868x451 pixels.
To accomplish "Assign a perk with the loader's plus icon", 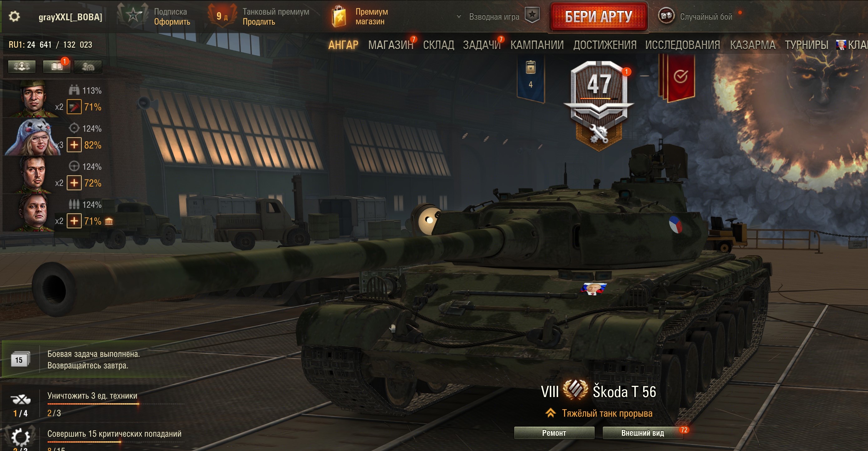I will [74, 221].
